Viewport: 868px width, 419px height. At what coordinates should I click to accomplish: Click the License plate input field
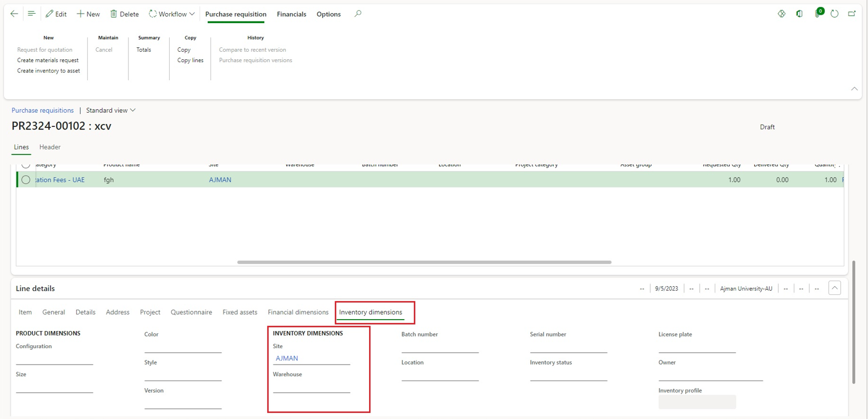(697, 347)
